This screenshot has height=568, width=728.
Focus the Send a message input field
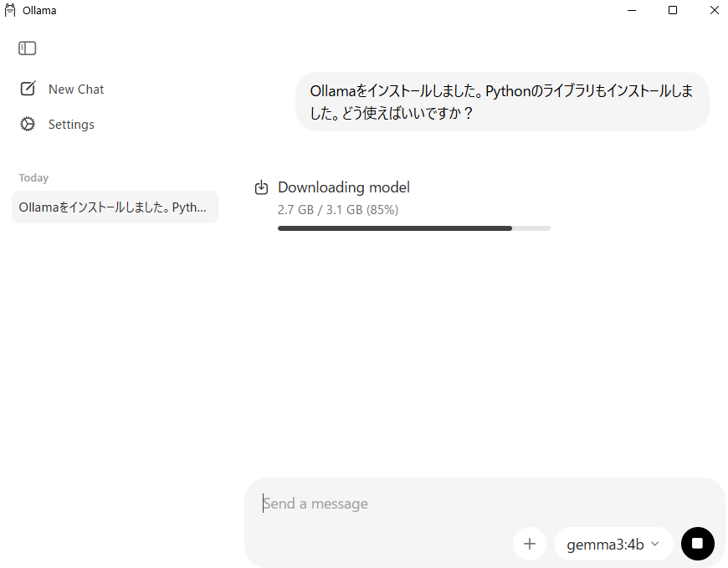coord(469,504)
